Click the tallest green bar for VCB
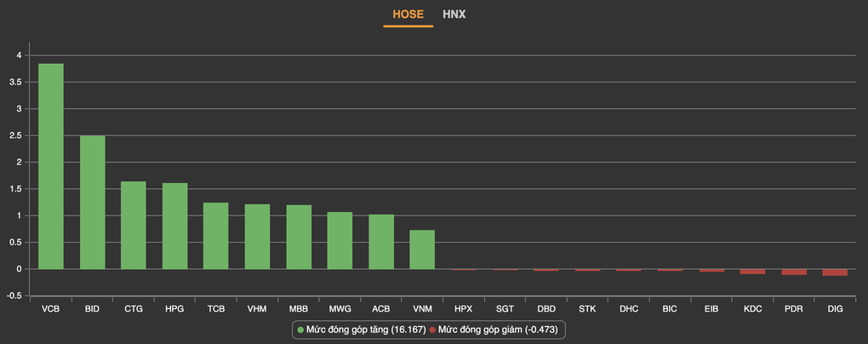Screen dimensions: 868x344 pyautogui.click(x=50, y=166)
